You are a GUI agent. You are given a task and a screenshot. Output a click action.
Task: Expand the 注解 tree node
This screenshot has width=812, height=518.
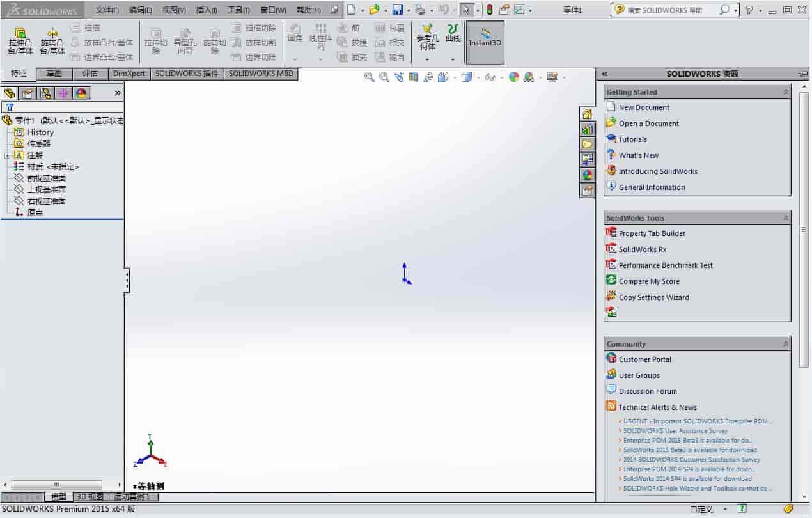coord(6,154)
